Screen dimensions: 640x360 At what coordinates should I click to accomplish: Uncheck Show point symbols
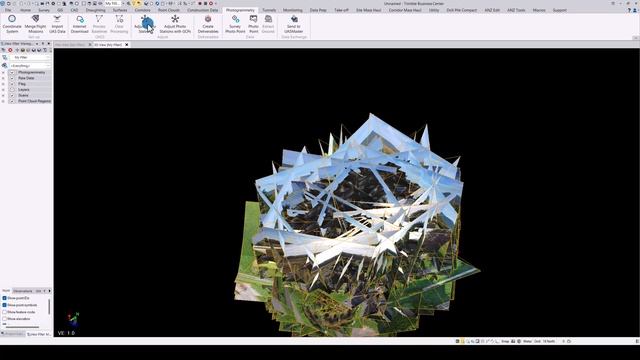click(4, 305)
